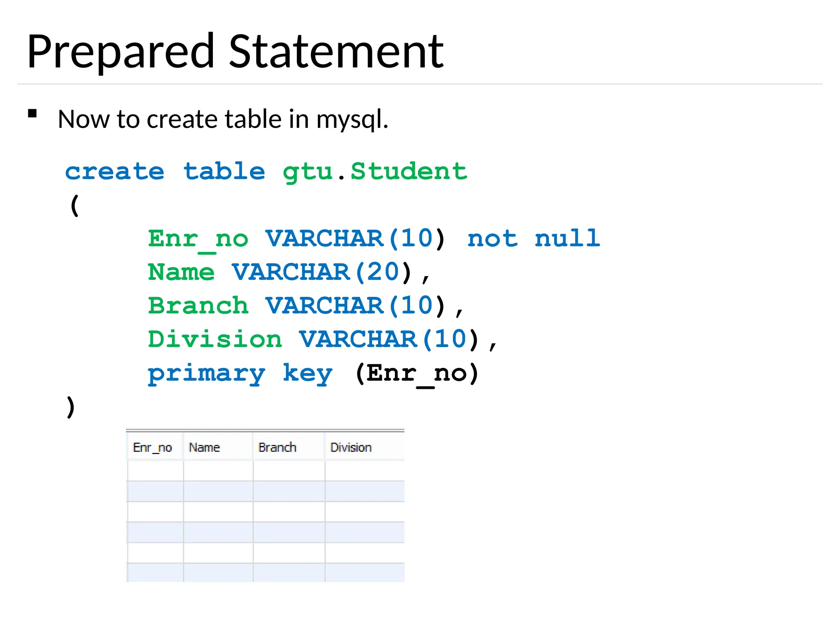This screenshot has width=840, height=630.
Task: Click the closing parenthesis ending the statement
Action: (x=71, y=407)
